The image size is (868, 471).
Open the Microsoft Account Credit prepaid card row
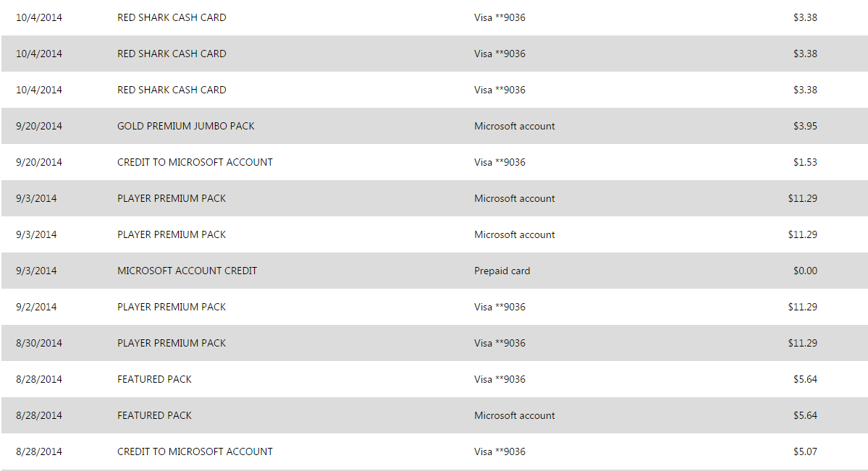tap(434, 271)
